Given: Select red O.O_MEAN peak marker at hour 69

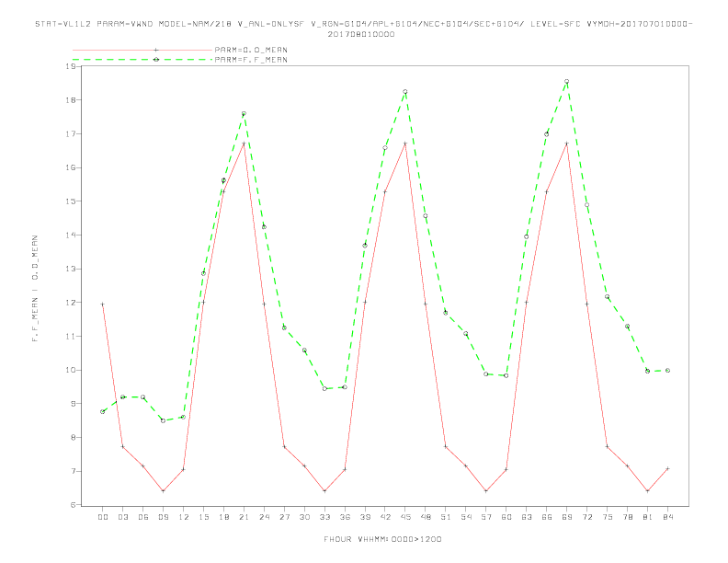Looking at the screenshot, I should coord(567,144).
